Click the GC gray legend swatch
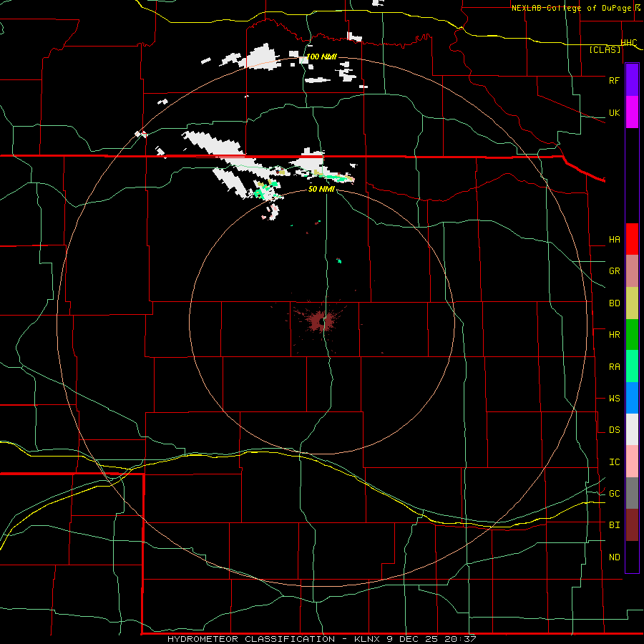The image size is (644, 644). [x=632, y=493]
